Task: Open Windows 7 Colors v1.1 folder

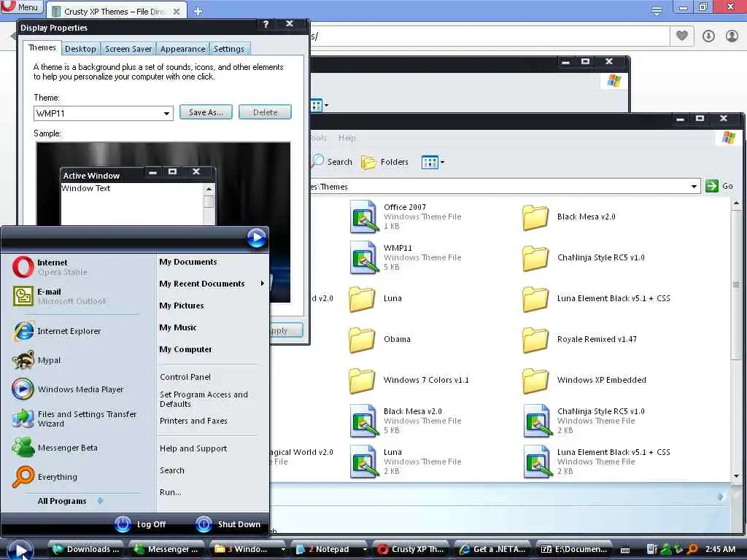Action: (x=409, y=380)
